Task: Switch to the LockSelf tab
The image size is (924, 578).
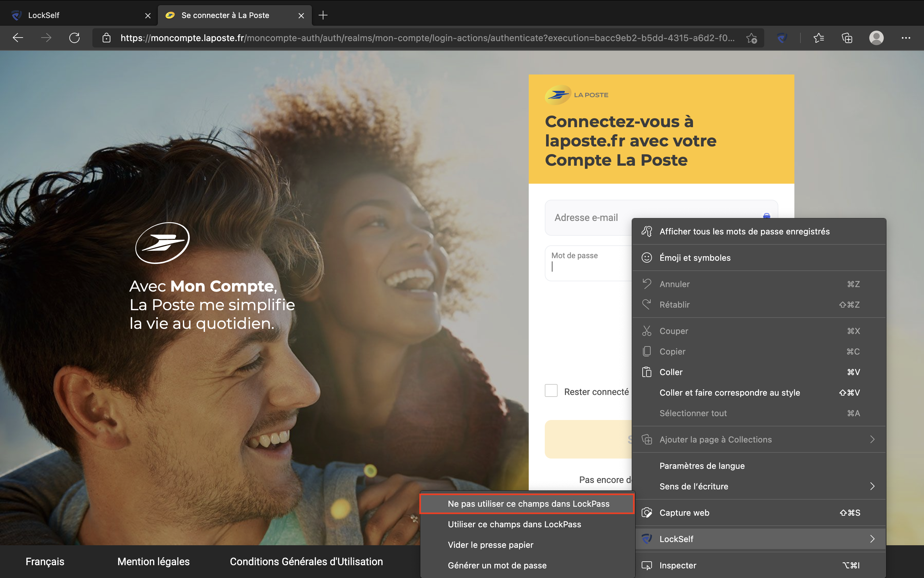Action: [x=79, y=15]
